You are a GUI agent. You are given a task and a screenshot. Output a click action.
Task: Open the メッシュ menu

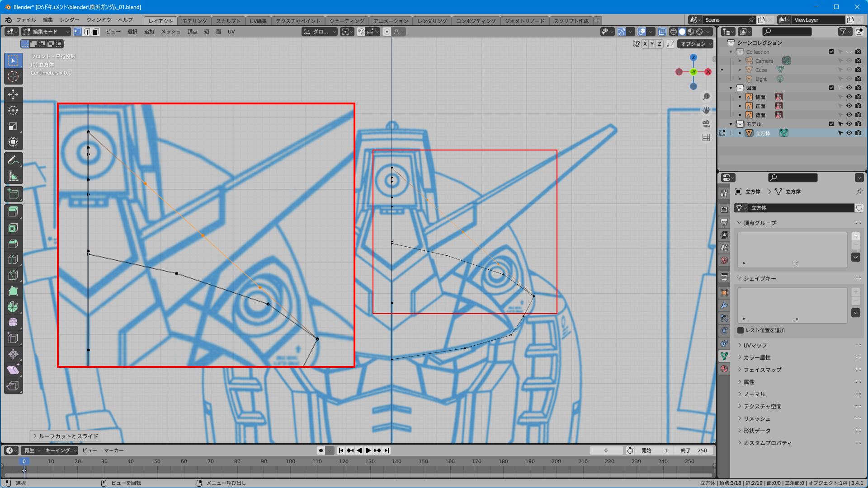point(170,32)
